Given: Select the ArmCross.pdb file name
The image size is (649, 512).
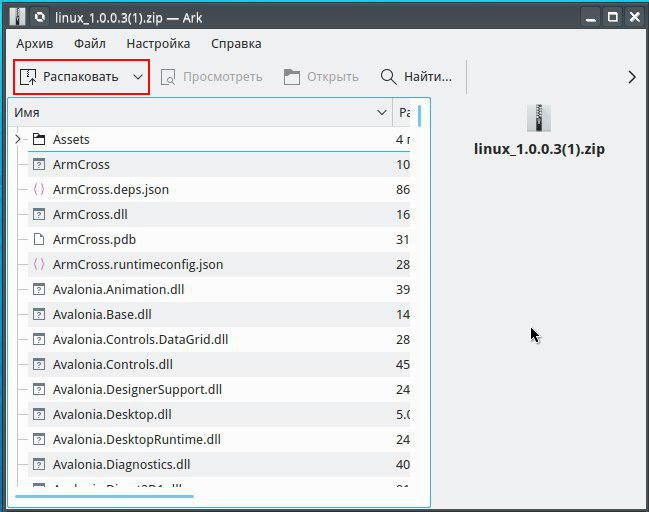Looking at the screenshot, I should tap(94, 239).
